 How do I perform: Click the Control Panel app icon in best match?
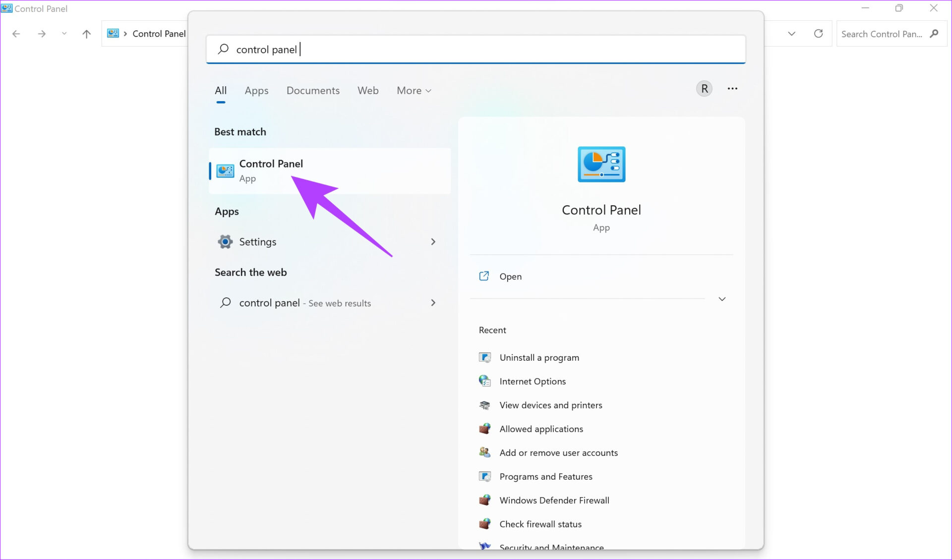coord(225,171)
